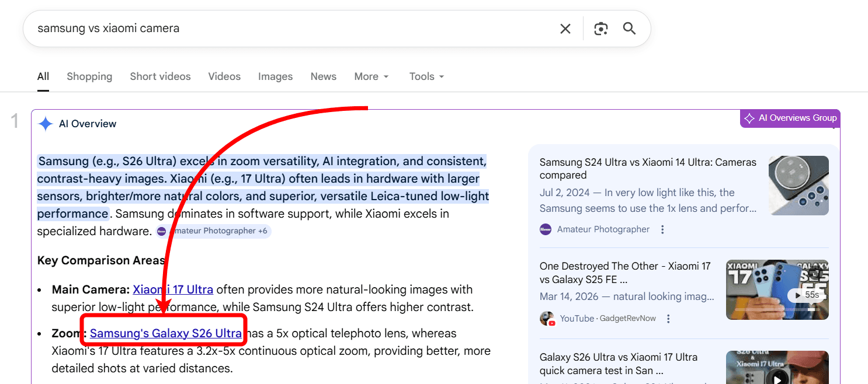
Task: Click the diamond icon in AI Overviews Group badge
Action: coord(750,118)
